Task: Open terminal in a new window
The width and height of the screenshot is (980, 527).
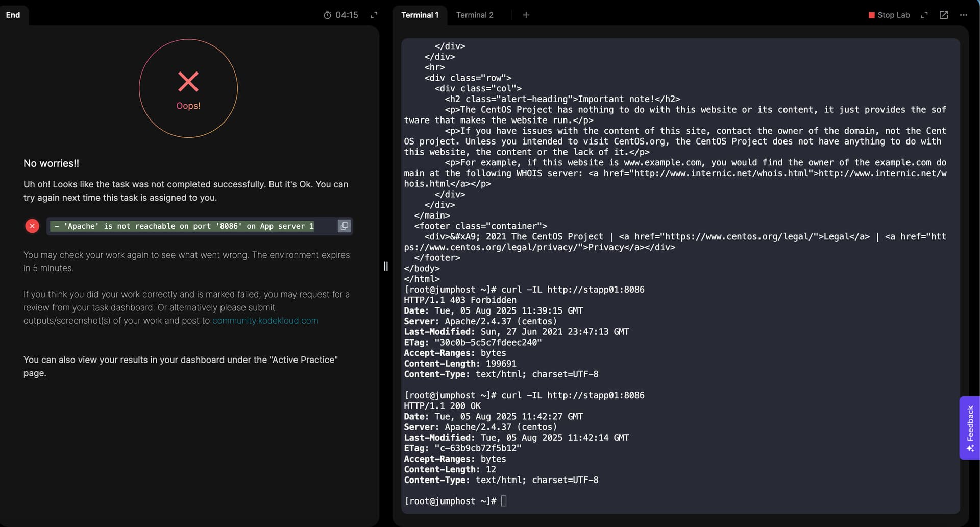Action: (944, 15)
